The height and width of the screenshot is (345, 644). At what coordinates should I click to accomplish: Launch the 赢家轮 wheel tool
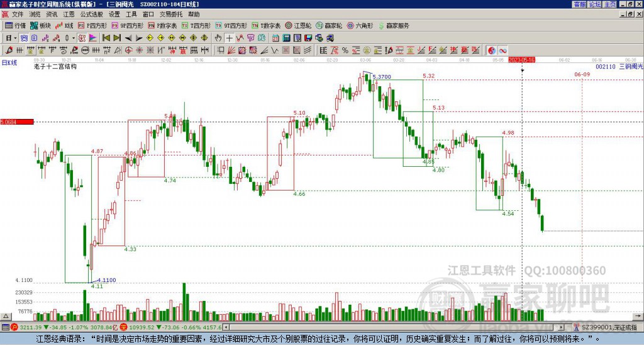click(x=329, y=25)
